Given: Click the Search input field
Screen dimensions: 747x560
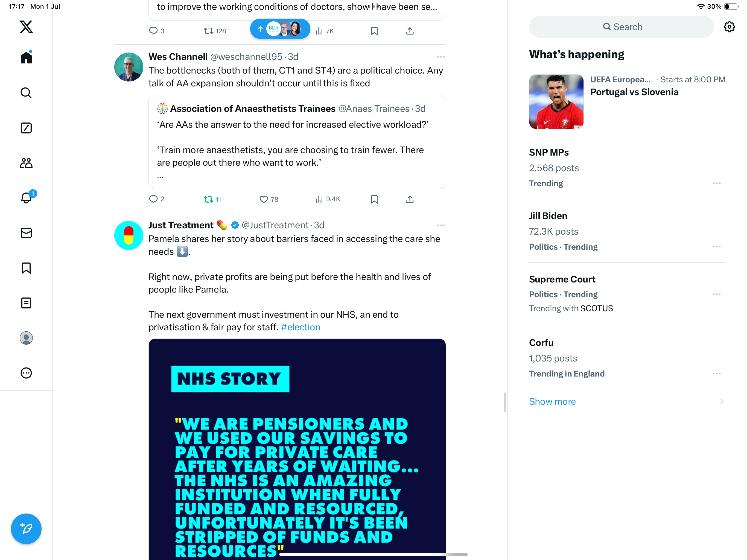Looking at the screenshot, I should 621,27.
